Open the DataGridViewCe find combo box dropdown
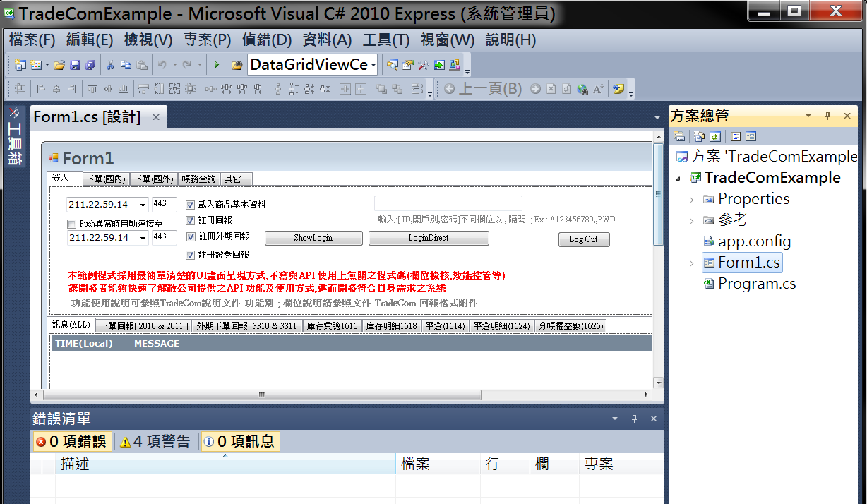867x504 pixels. tap(373, 65)
